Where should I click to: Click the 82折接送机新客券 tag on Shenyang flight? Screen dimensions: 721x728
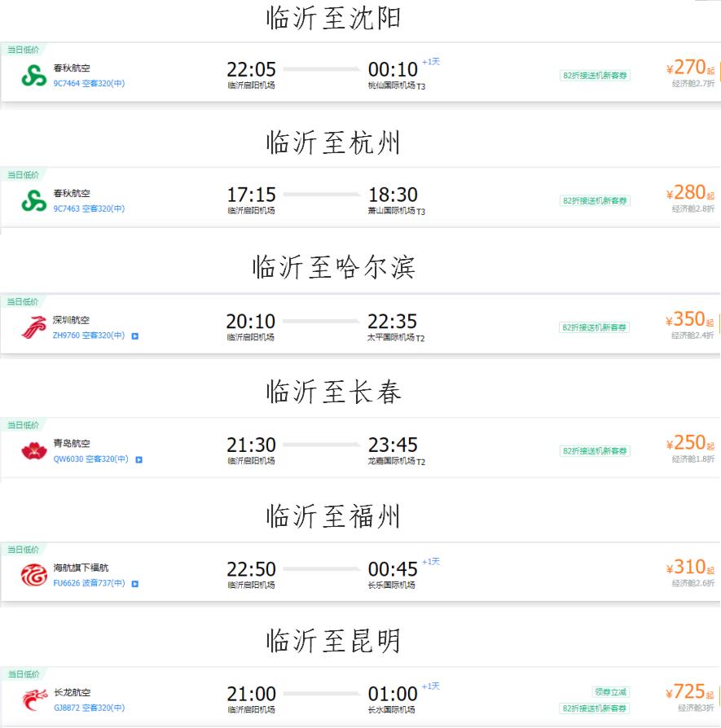point(595,76)
